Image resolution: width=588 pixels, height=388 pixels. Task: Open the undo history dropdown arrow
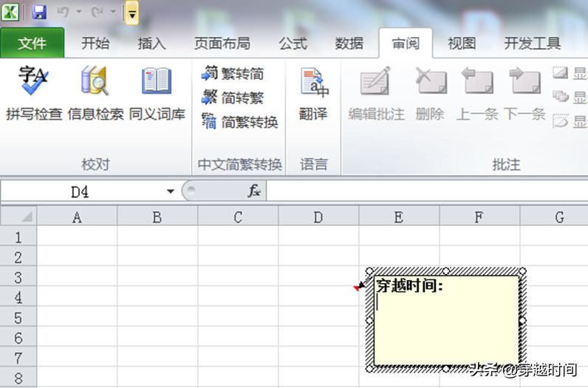click(79, 12)
